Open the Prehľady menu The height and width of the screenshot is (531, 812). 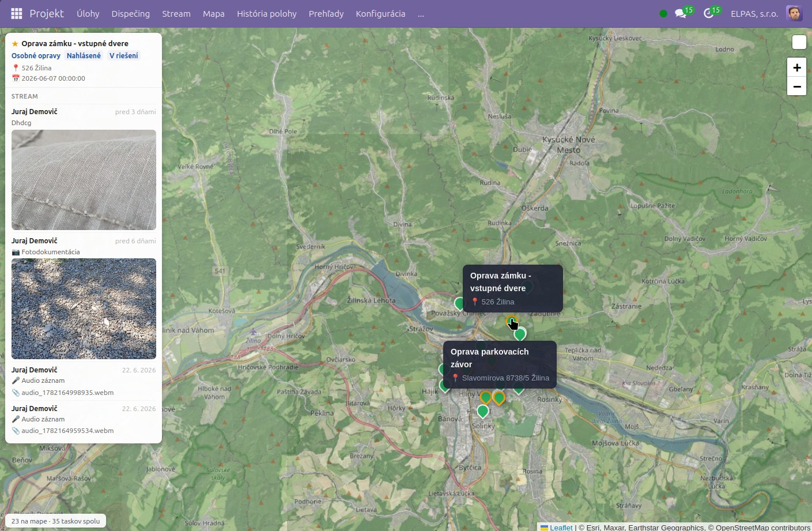click(x=326, y=13)
